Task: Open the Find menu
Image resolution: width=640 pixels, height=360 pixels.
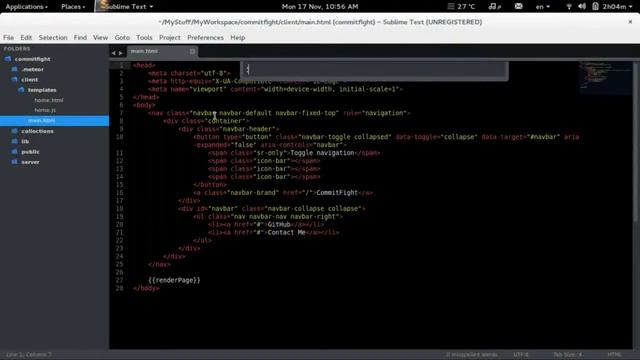Action: click(80, 38)
